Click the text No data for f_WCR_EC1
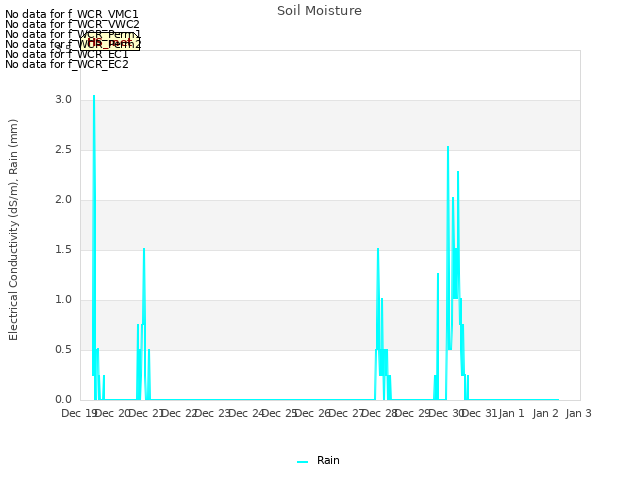 tap(67, 54)
